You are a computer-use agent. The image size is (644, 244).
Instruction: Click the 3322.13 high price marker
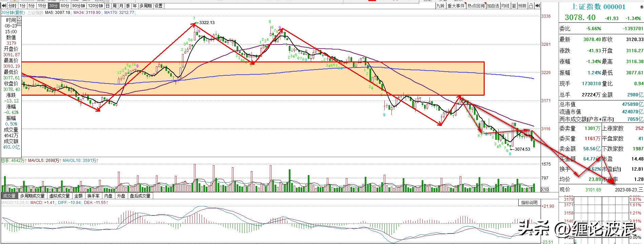click(207, 23)
